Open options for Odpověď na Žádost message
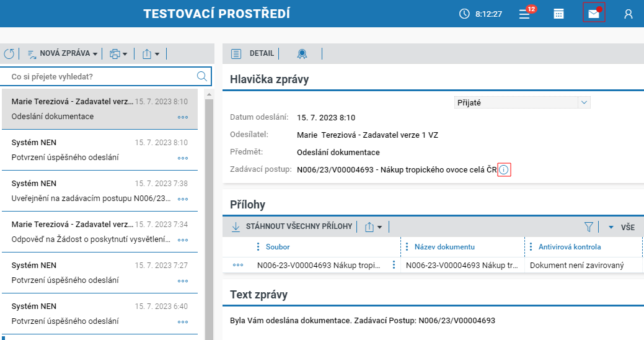Viewport: 644px width, 340px height. coord(183,240)
